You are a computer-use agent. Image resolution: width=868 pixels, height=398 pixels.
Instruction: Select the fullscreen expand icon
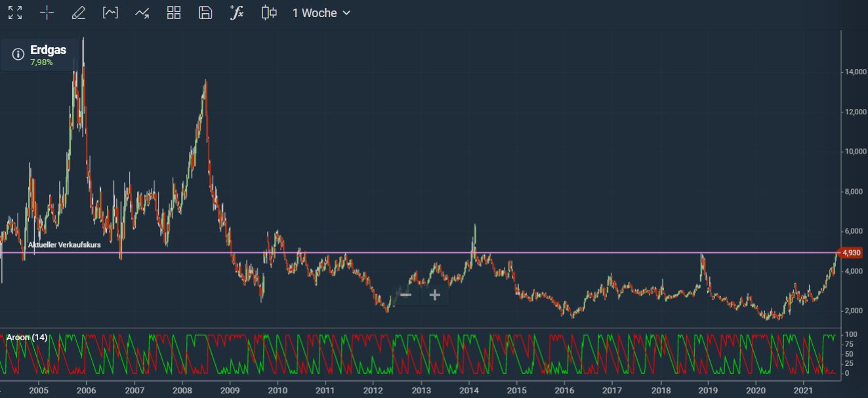(14, 12)
